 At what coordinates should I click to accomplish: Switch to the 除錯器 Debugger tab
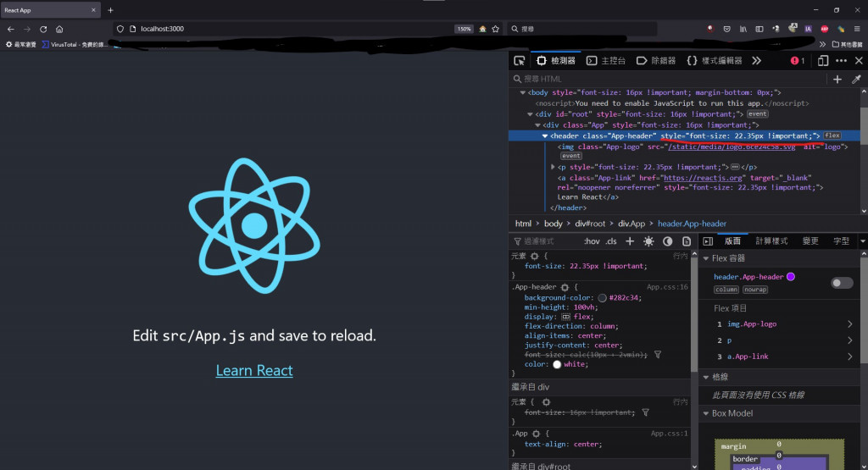(x=656, y=61)
